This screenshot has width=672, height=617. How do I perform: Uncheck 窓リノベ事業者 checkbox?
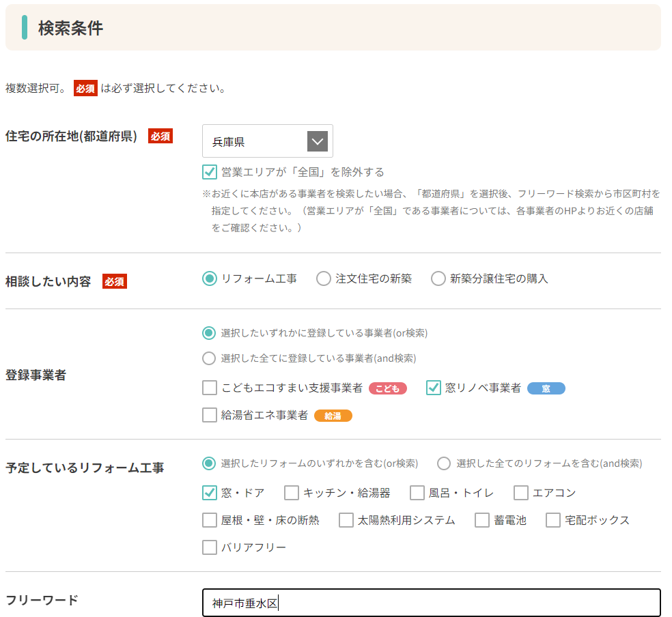(433, 388)
